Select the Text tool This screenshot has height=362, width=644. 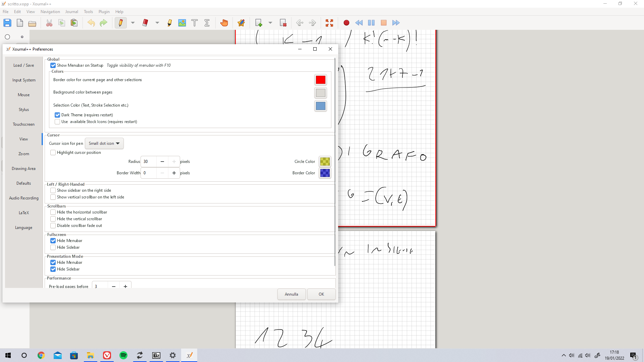tap(195, 23)
